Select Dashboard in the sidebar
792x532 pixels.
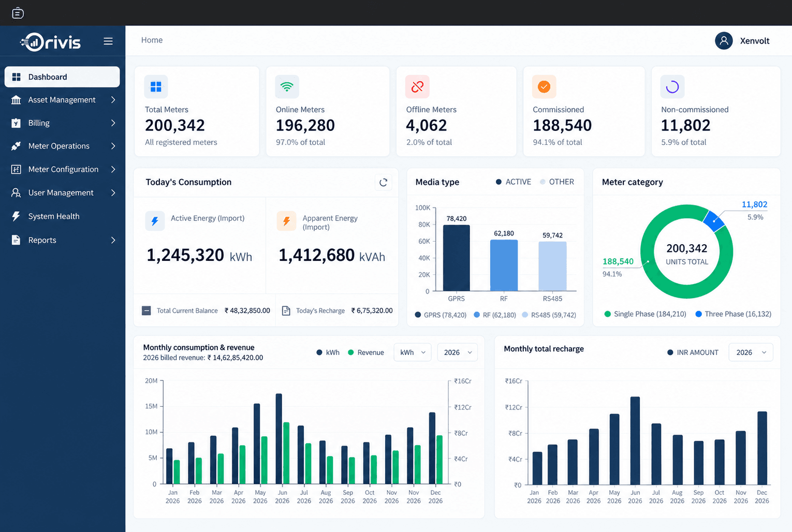coord(62,77)
